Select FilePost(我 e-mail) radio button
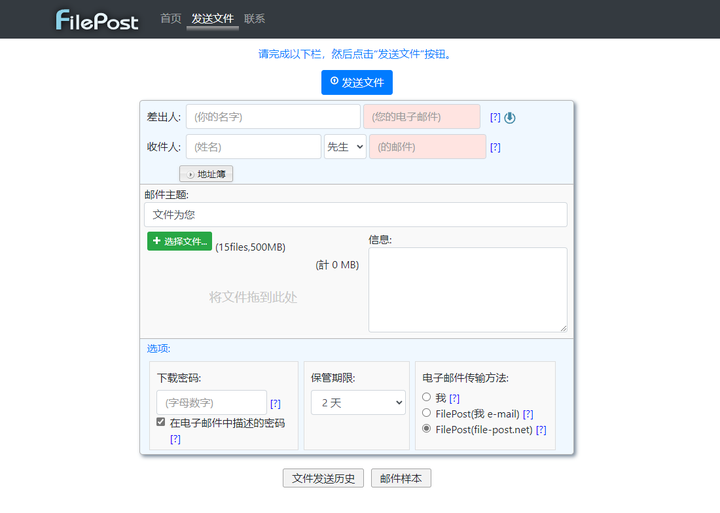The width and height of the screenshot is (720, 513). (x=427, y=412)
